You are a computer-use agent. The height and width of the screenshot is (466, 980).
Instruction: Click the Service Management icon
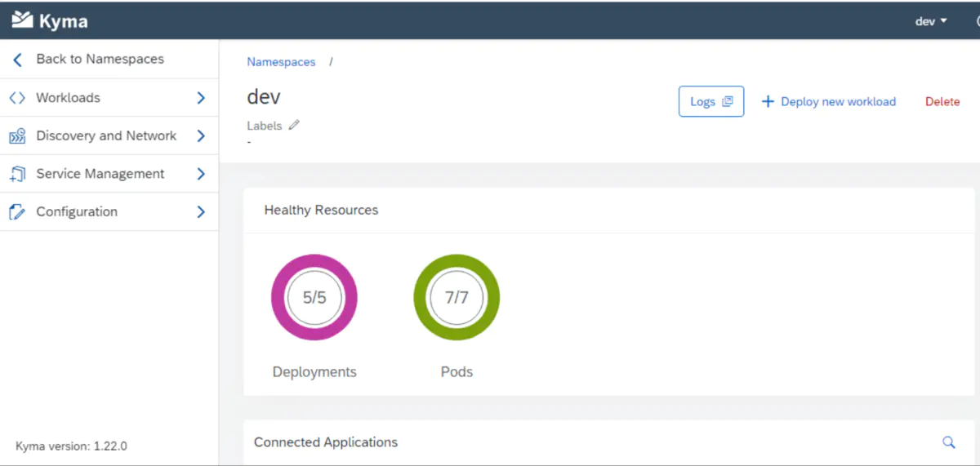[x=17, y=174]
